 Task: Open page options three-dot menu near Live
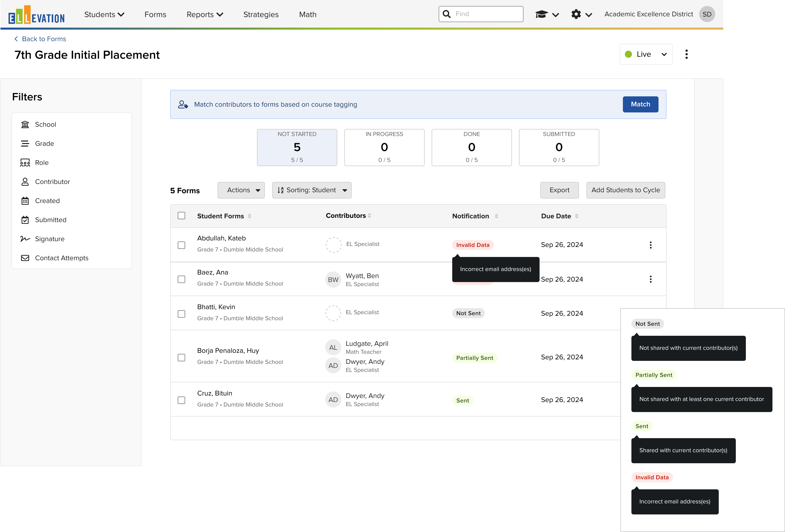686,54
